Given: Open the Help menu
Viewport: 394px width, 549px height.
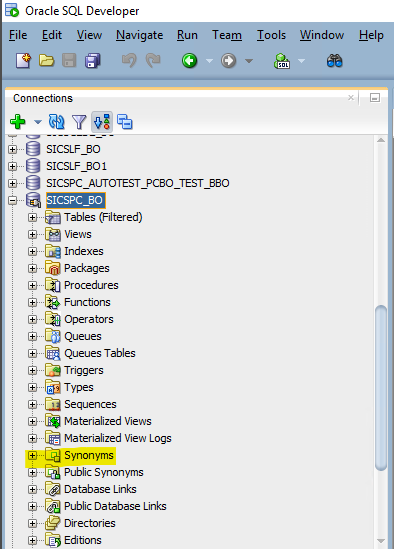Looking at the screenshot, I should point(371,35).
